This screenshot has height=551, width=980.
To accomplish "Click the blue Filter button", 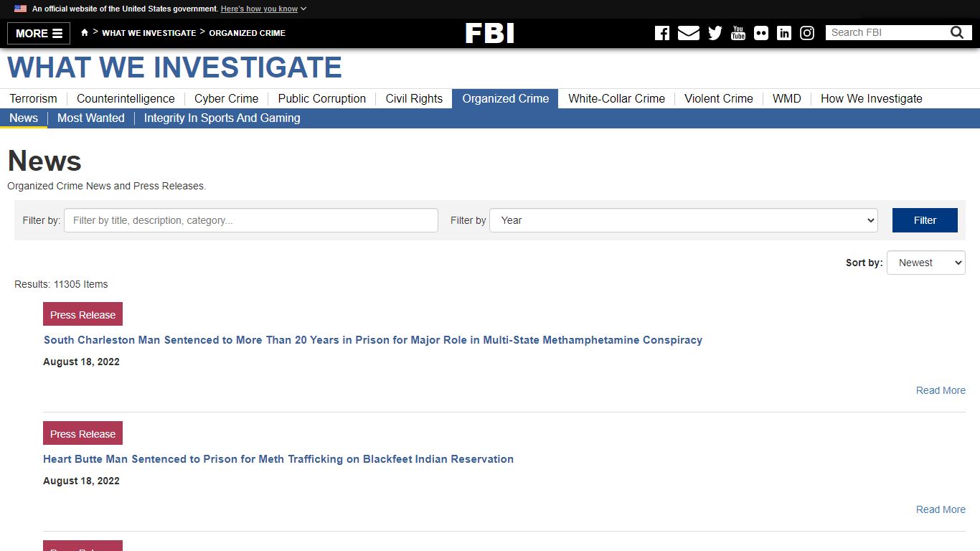I will [x=925, y=220].
